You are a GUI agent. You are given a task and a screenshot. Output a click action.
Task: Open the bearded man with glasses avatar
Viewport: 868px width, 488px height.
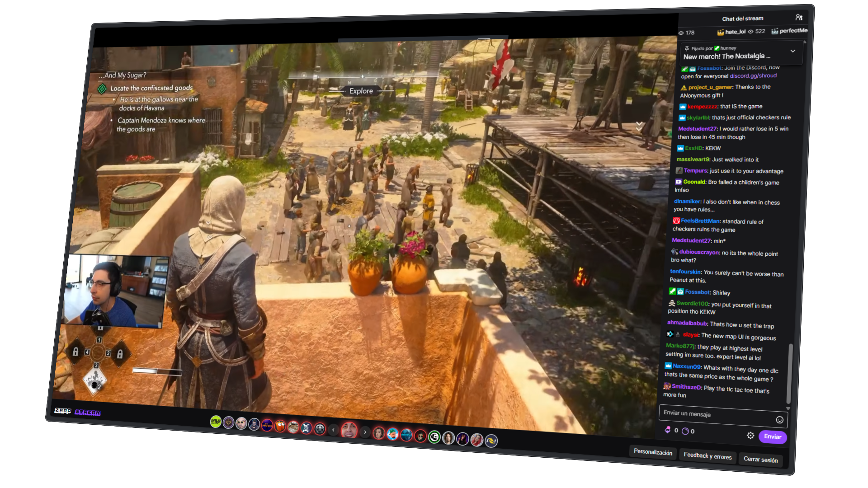254,425
